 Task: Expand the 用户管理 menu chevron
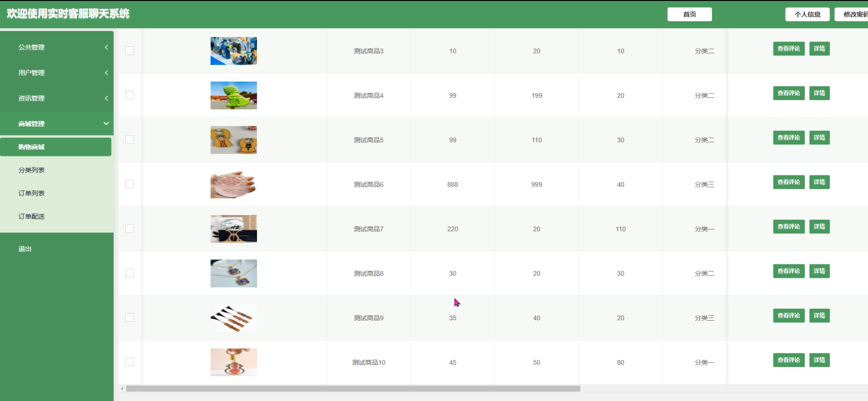tap(106, 73)
